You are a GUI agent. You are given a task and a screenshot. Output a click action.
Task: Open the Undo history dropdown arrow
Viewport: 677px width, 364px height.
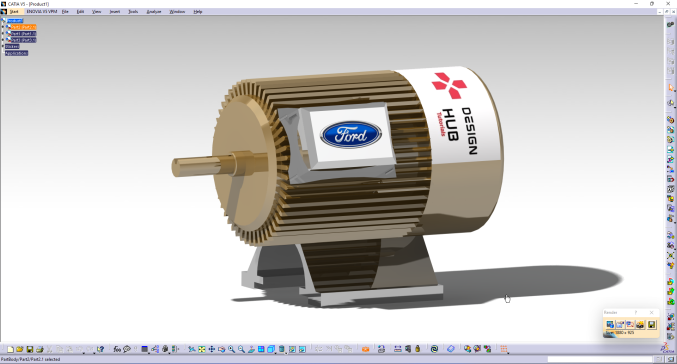click(x=84, y=353)
